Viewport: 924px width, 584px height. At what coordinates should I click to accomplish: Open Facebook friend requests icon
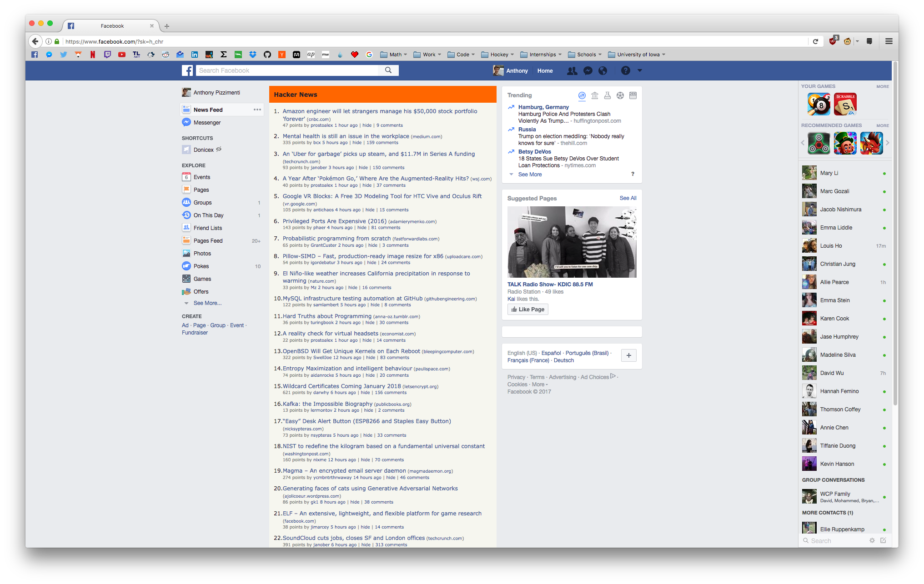tap(572, 71)
